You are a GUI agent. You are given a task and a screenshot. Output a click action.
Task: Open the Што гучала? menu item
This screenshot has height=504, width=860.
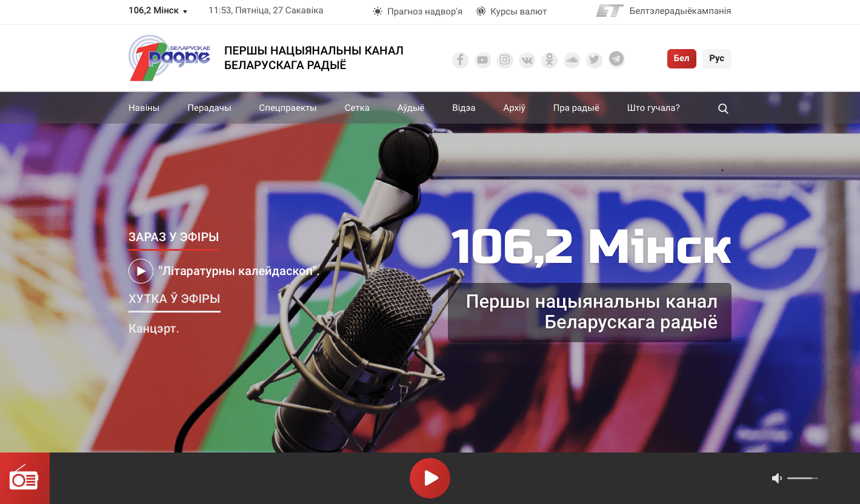point(653,108)
